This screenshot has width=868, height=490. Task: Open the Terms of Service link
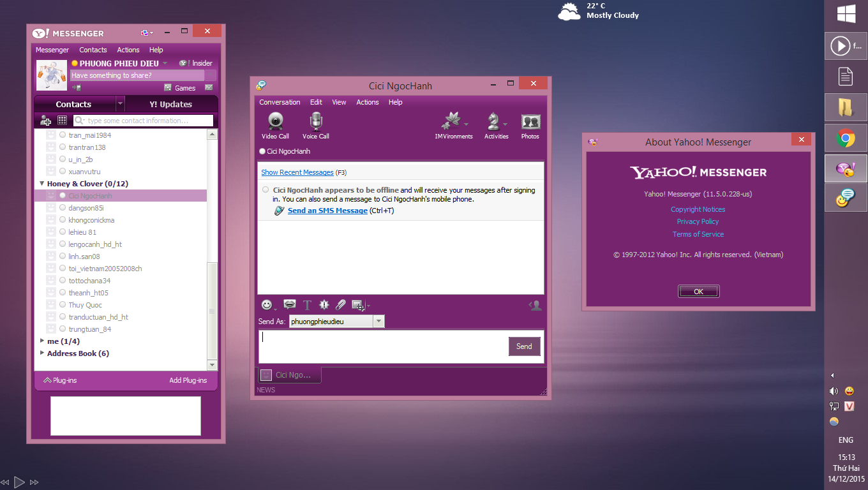pos(698,234)
